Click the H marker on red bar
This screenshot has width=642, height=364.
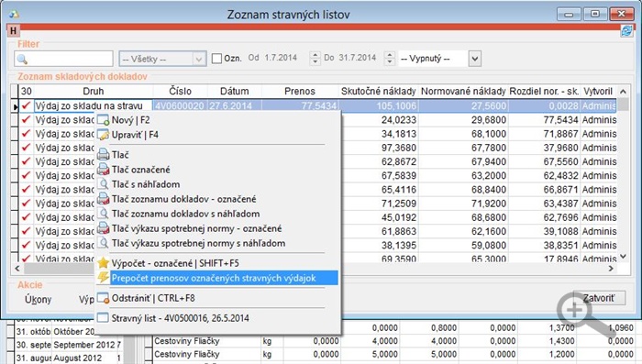[14, 30]
